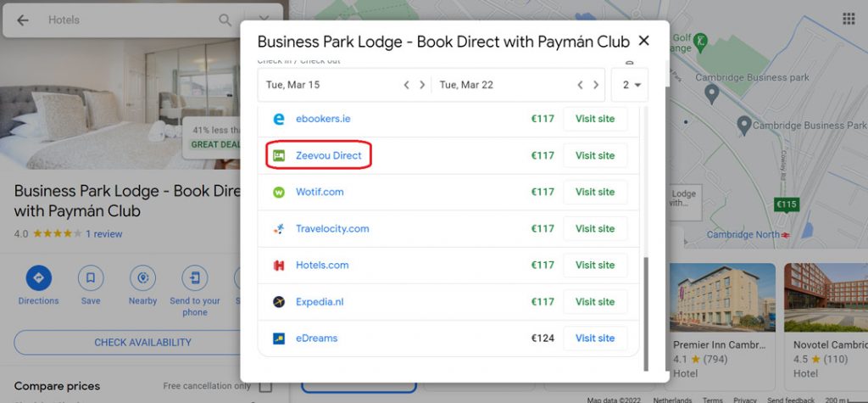Click the Directions icon
Viewport: 868px width, 403px height.
(38, 277)
